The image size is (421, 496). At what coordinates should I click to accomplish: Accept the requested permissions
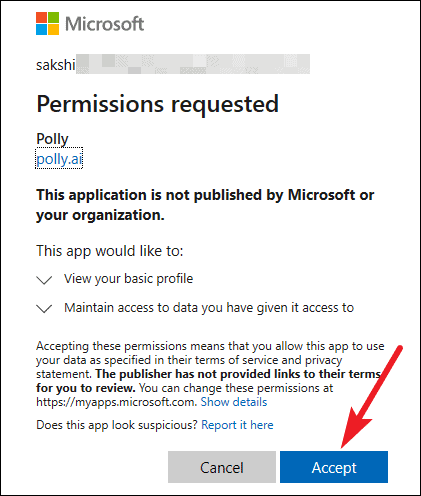(x=334, y=467)
